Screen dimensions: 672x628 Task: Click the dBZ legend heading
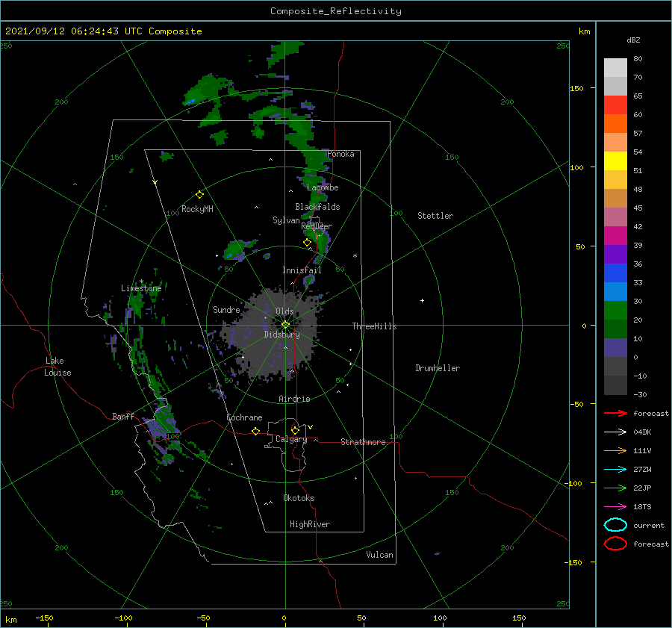click(633, 40)
